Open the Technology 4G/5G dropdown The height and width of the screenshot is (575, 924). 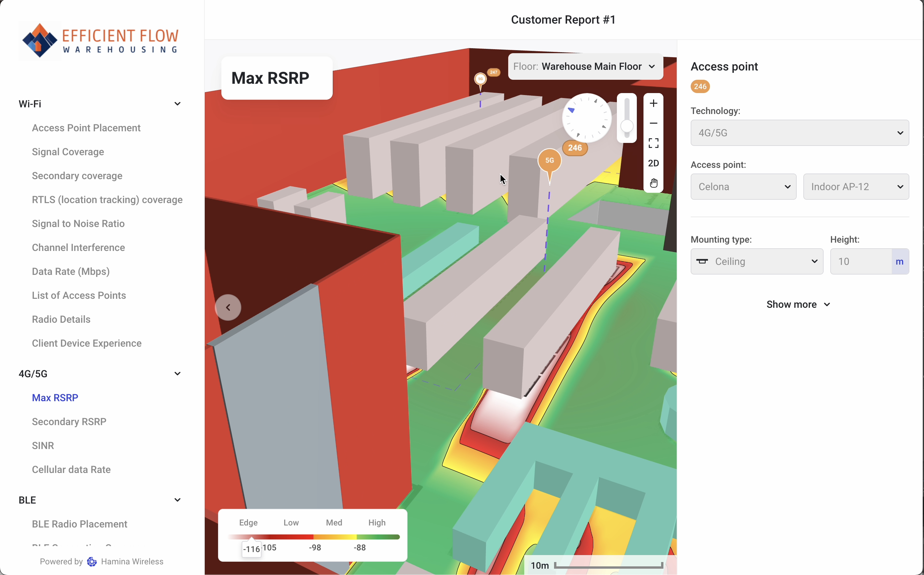click(x=799, y=133)
